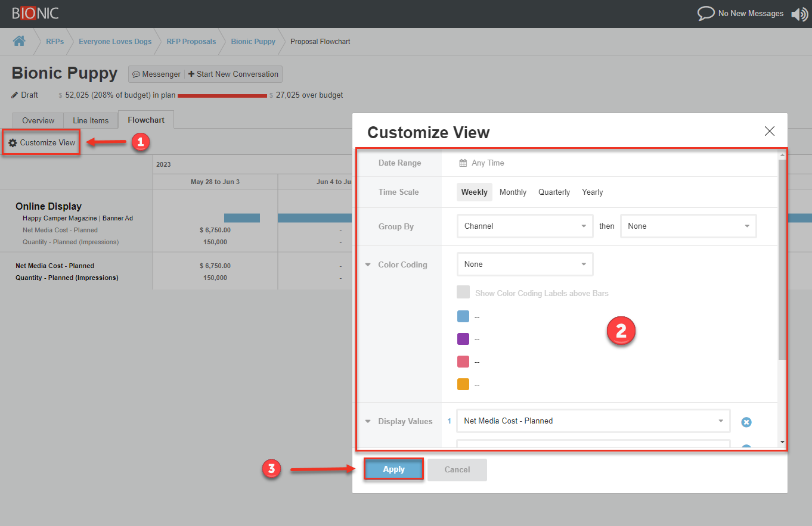
Task: Click the speaker sound icon
Action: coord(799,14)
